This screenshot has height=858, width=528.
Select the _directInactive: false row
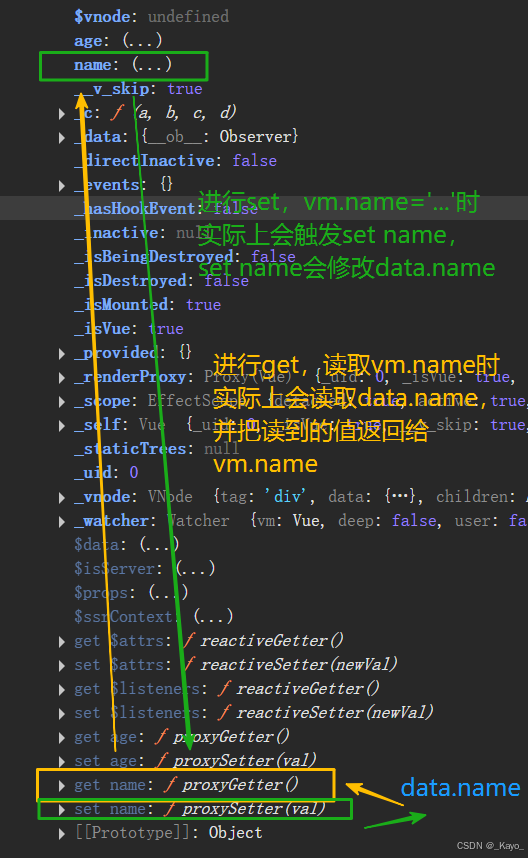(176, 161)
